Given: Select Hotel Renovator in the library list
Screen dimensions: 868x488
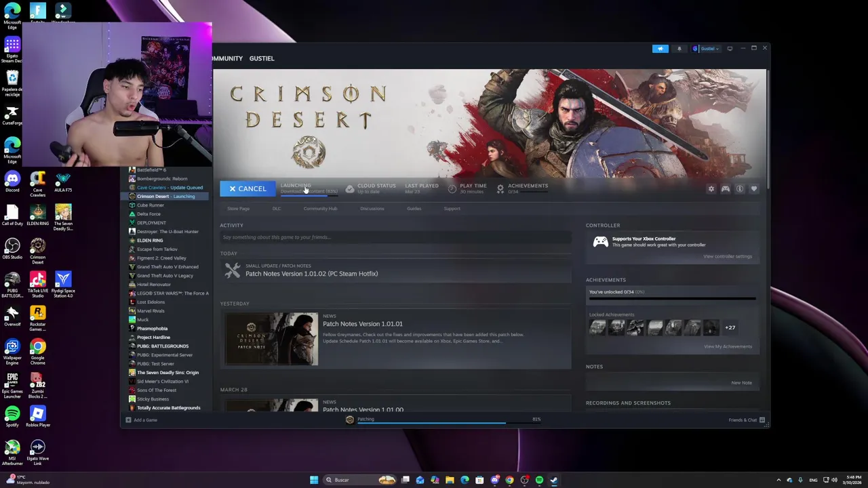Looking at the screenshot, I should (154, 285).
